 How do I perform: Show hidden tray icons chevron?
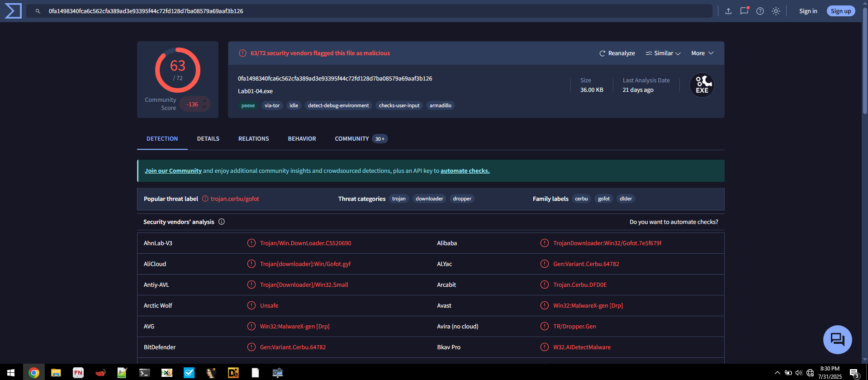[x=777, y=373]
